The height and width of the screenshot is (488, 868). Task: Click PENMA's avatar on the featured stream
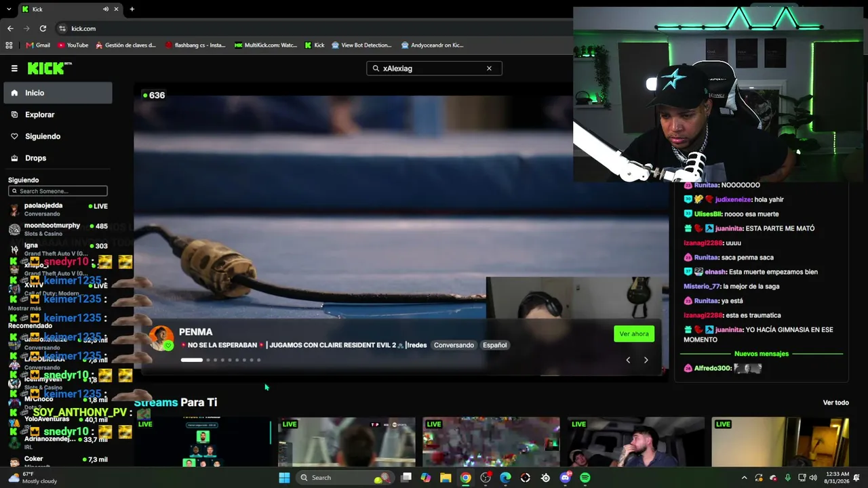pyautogui.click(x=161, y=338)
